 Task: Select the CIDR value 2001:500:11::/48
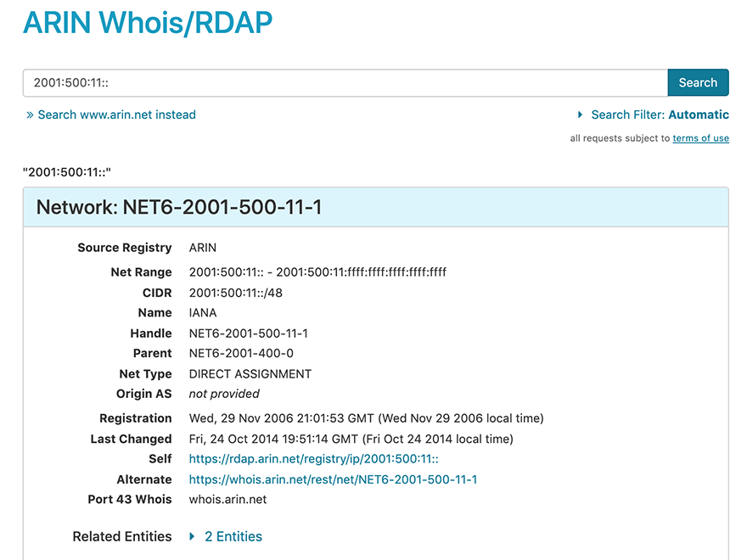236,293
